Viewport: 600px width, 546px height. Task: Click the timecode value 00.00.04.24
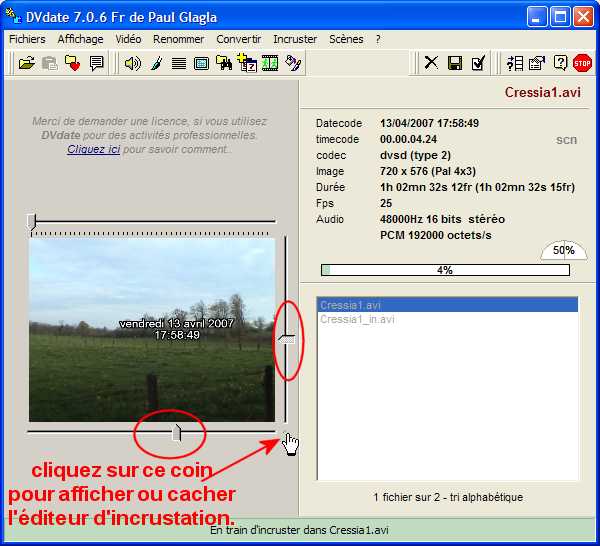[x=408, y=139]
